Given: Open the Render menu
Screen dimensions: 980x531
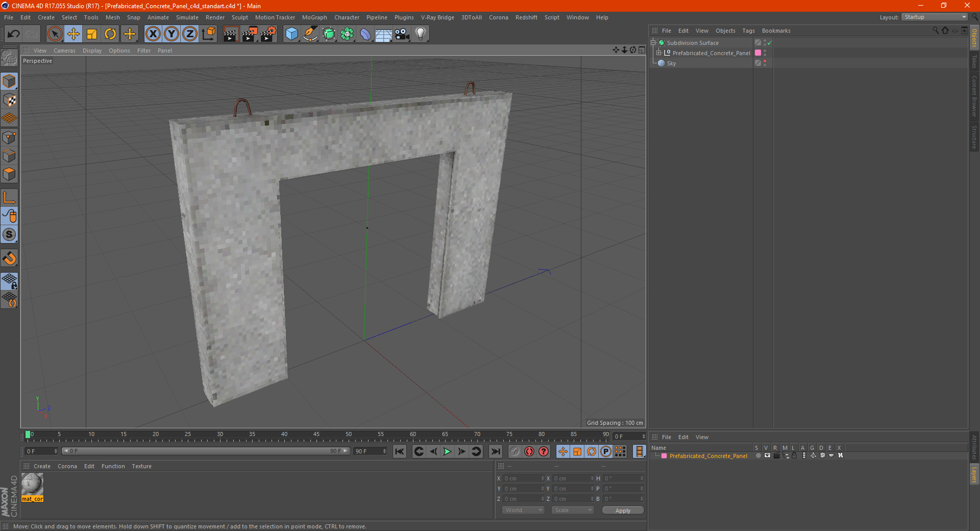Looking at the screenshot, I should click(215, 17).
